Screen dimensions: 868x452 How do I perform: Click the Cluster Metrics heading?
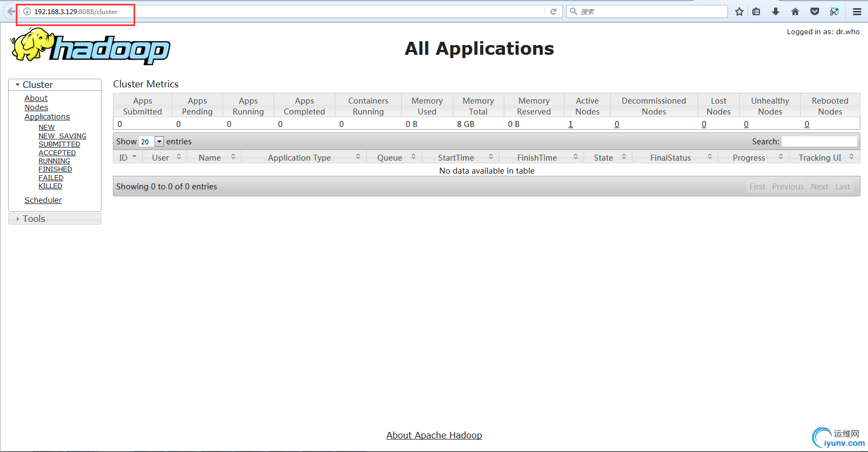[x=145, y=84]
